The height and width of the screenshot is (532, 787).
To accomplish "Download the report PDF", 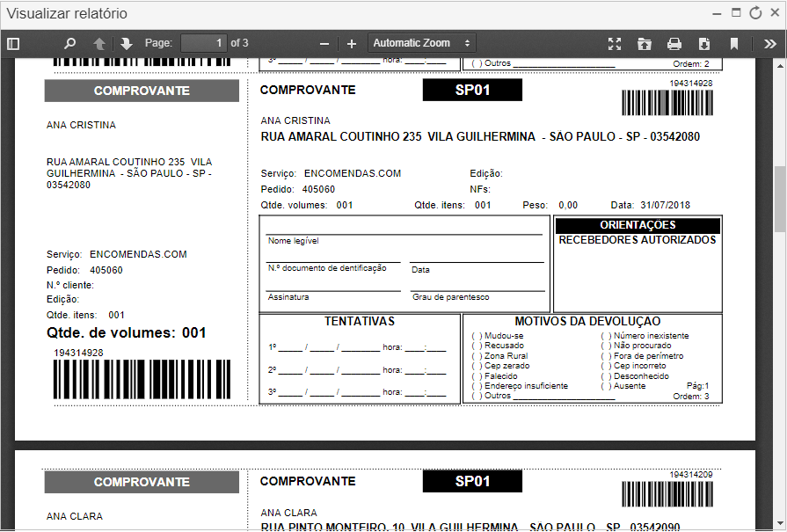I will point(703,44).
